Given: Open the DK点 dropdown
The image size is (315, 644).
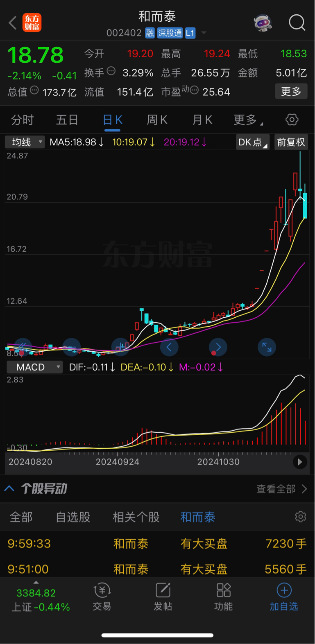Looking at the screenshot, I should pyautogui.click(x=253, y=142).
